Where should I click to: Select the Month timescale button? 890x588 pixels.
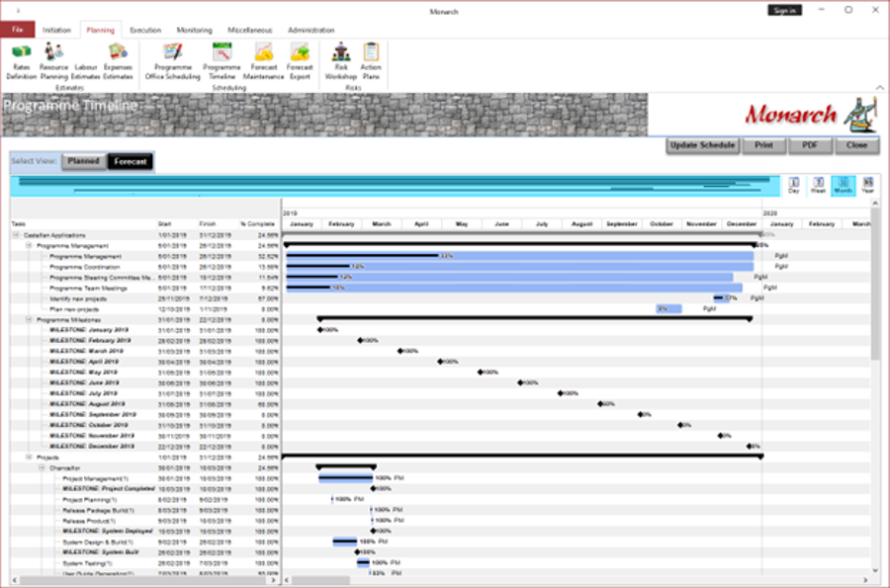pos(844,185)
